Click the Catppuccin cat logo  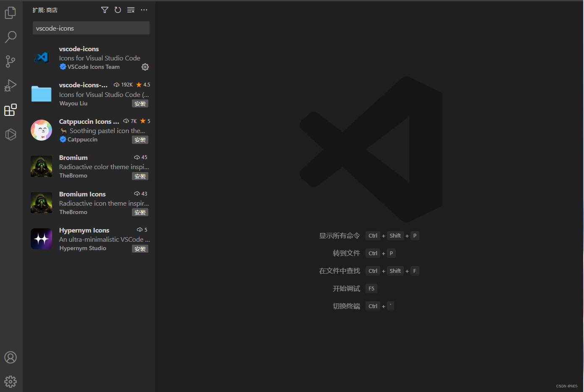click(42, 130)
